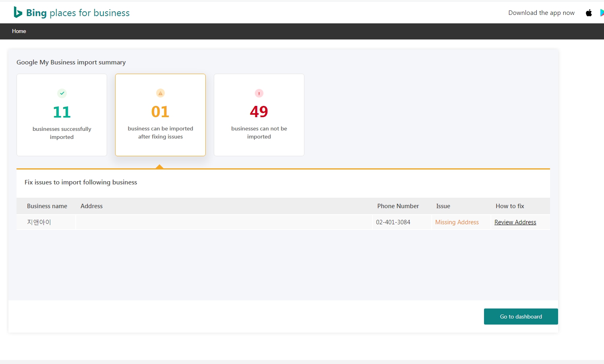
Task: Click the orange number 01
Action: click(x=160, y=112)
